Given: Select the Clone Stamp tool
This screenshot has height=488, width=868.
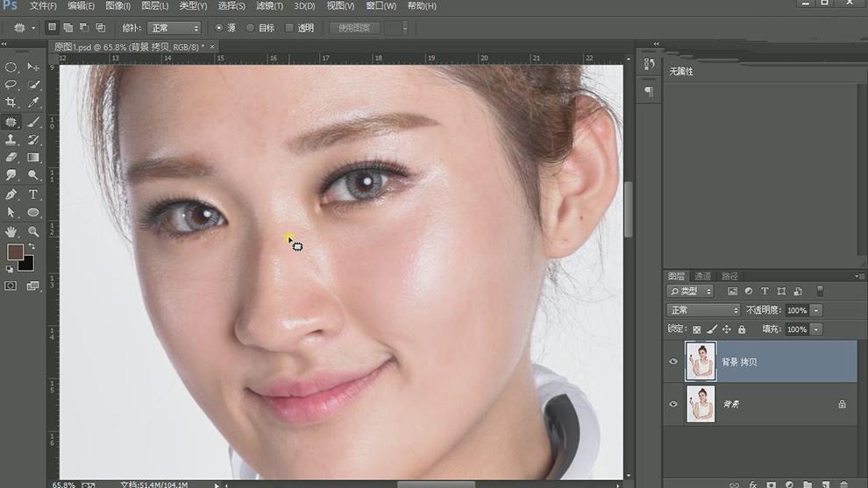Looking at the screenshot, I should (11, 140).
